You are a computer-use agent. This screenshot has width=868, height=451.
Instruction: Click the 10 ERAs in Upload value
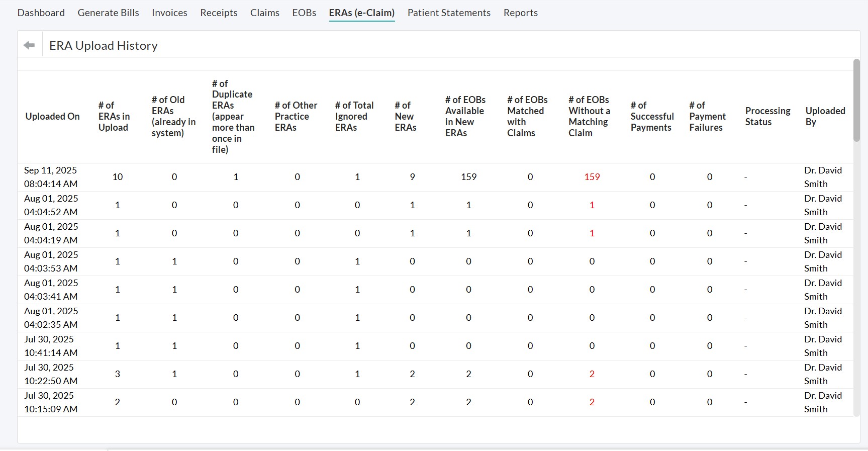click(x=118, y=177)
